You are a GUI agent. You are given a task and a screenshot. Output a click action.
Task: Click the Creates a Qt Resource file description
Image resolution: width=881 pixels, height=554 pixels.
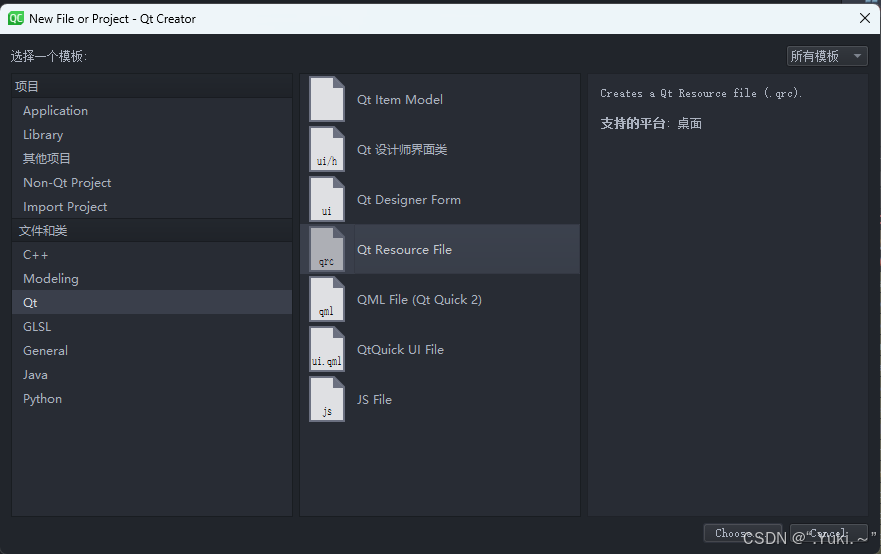pos(701,93)
